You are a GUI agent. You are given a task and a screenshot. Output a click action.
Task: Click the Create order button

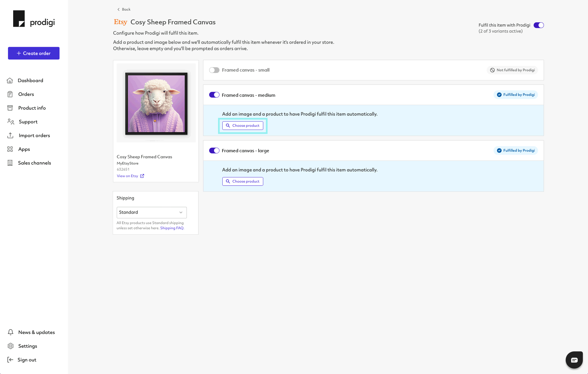tap(33, 53)
